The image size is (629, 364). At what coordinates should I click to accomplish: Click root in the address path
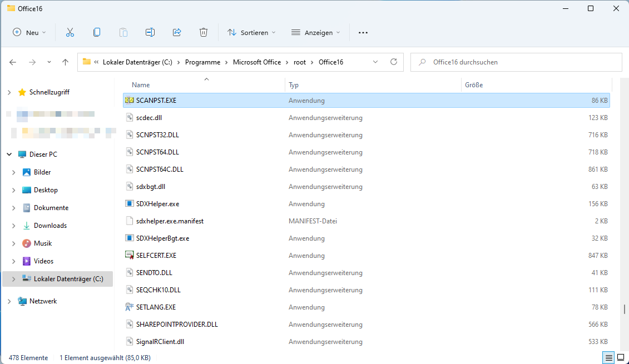point(300,62)
